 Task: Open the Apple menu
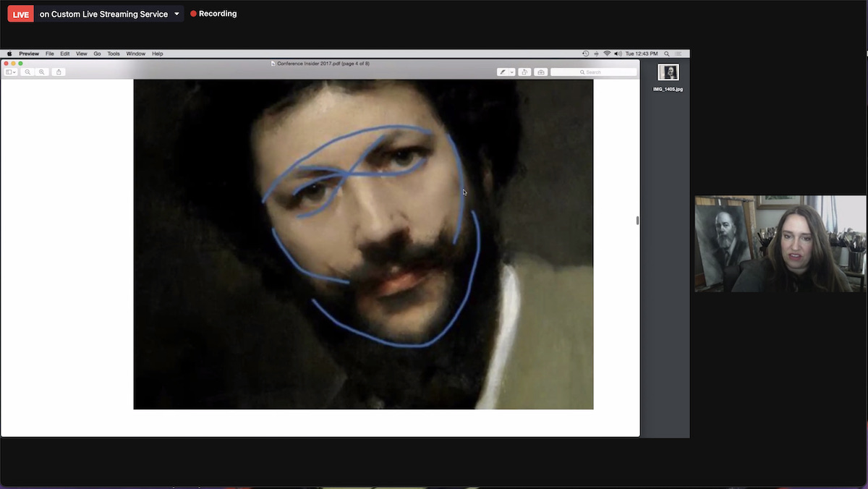9,54
